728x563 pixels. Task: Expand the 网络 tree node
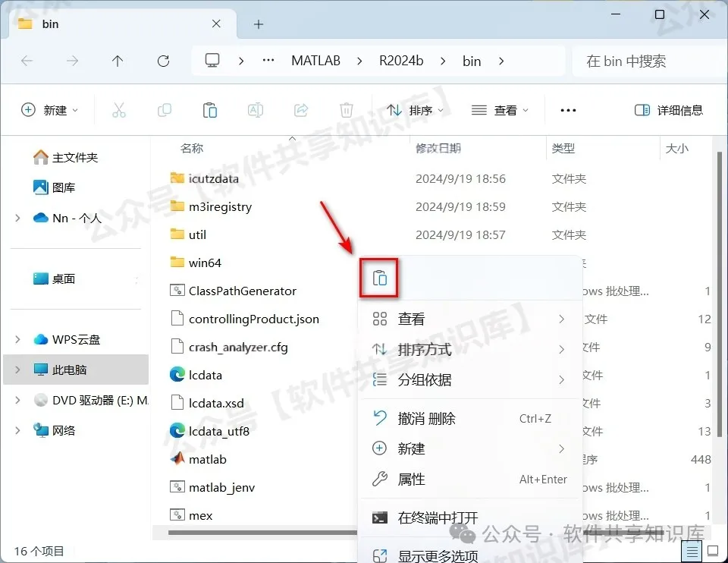click(17, 430)
